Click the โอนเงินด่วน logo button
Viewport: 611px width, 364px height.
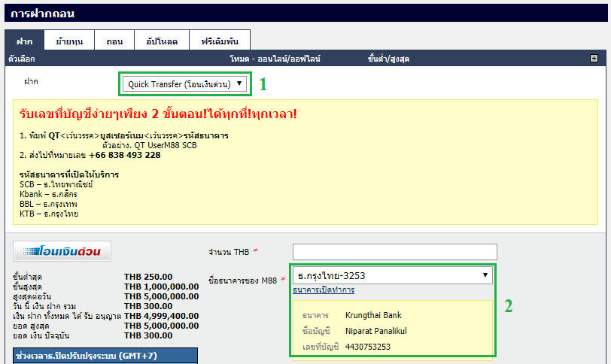point(62,251)
